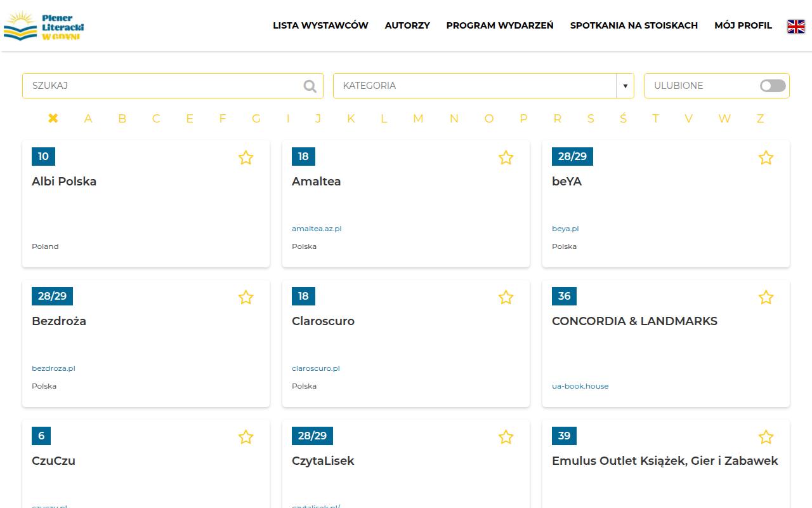Filter exhibitors by letter R

[557, 119]
